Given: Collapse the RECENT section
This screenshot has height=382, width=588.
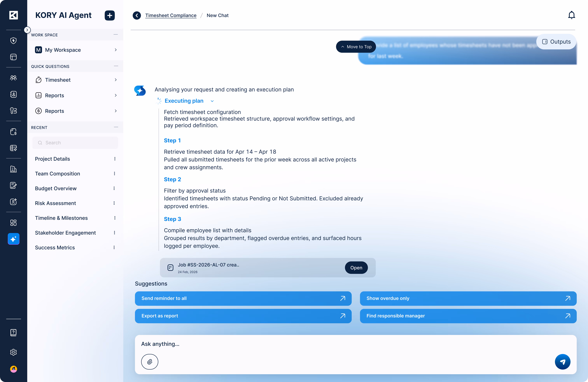Looking at the screenshot, I should tap(116, 127).
